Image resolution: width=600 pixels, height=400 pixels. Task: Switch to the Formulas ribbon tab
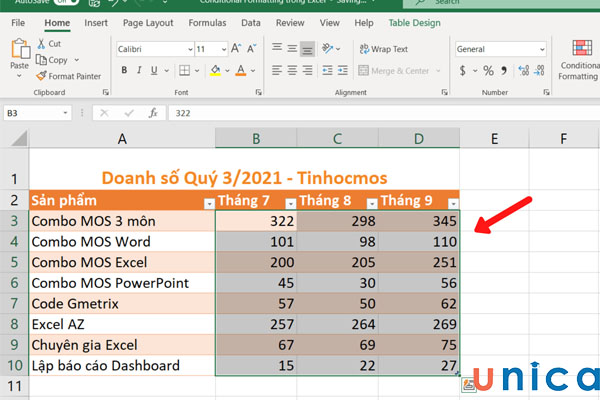tap(209, 22)
